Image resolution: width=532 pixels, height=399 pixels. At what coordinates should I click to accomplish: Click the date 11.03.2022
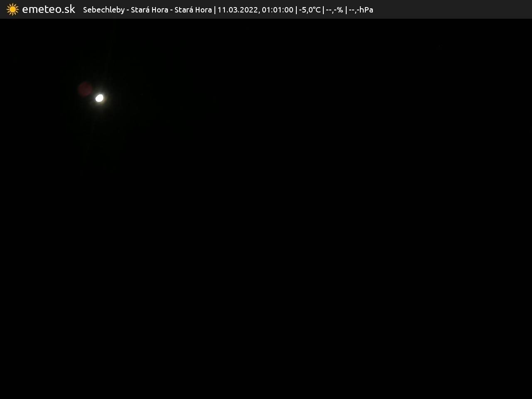click(x=237, y=10)
